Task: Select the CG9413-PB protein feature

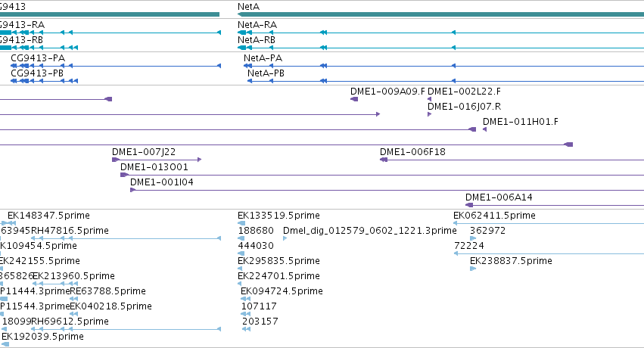Action: pos(44,81)
